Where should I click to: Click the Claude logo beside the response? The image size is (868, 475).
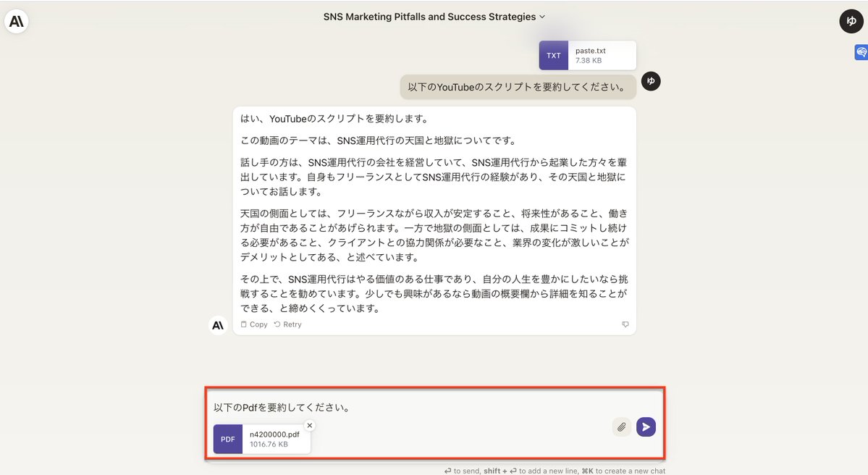(218, 325)
